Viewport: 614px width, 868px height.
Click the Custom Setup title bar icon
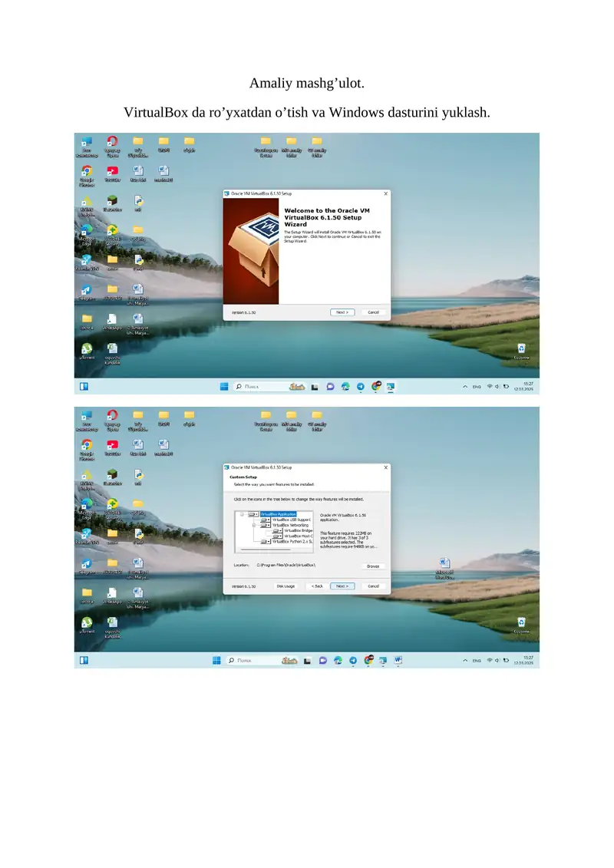point(226,467)
